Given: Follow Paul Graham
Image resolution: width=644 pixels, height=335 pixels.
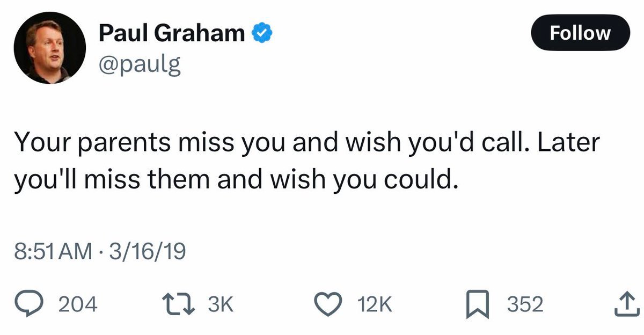Looking at the screenshot, I should tap(580, 33).
